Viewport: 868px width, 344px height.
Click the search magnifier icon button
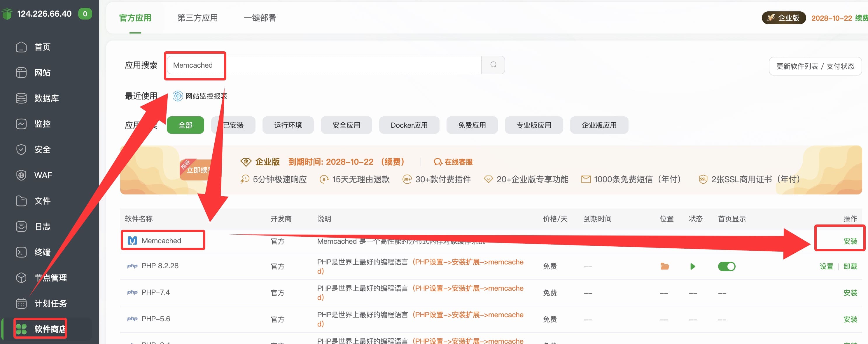[493, 65]
